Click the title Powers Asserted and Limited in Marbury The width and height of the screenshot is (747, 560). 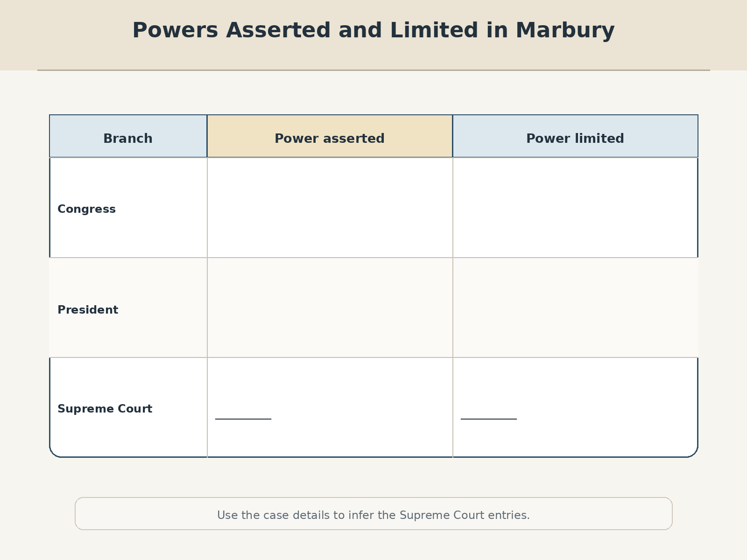coord(373,30)
